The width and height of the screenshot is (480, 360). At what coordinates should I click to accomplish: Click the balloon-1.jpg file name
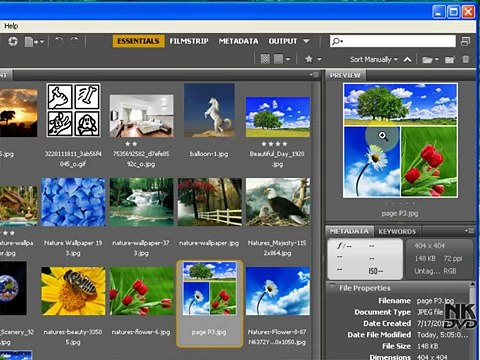pos(209,154)
